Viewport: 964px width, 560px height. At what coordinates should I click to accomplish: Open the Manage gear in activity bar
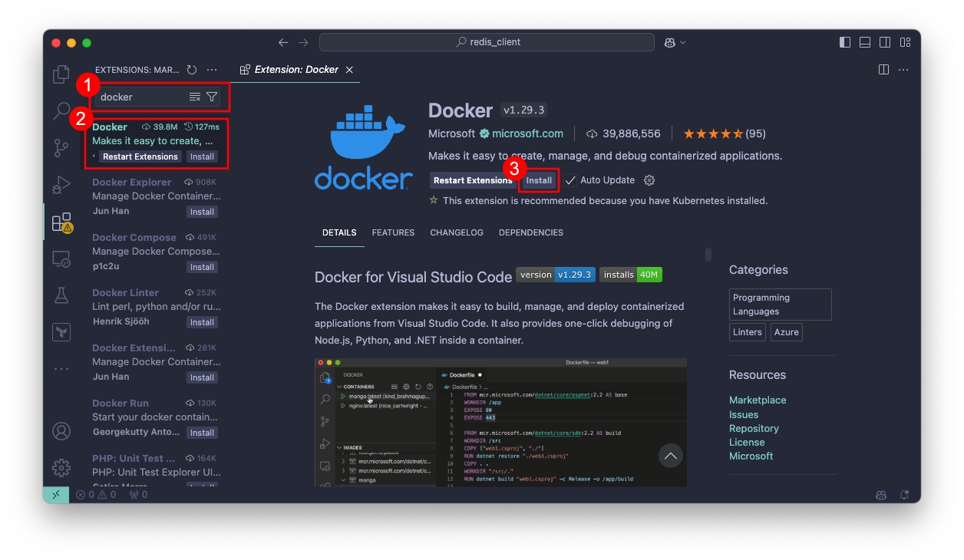coord(61,468)
